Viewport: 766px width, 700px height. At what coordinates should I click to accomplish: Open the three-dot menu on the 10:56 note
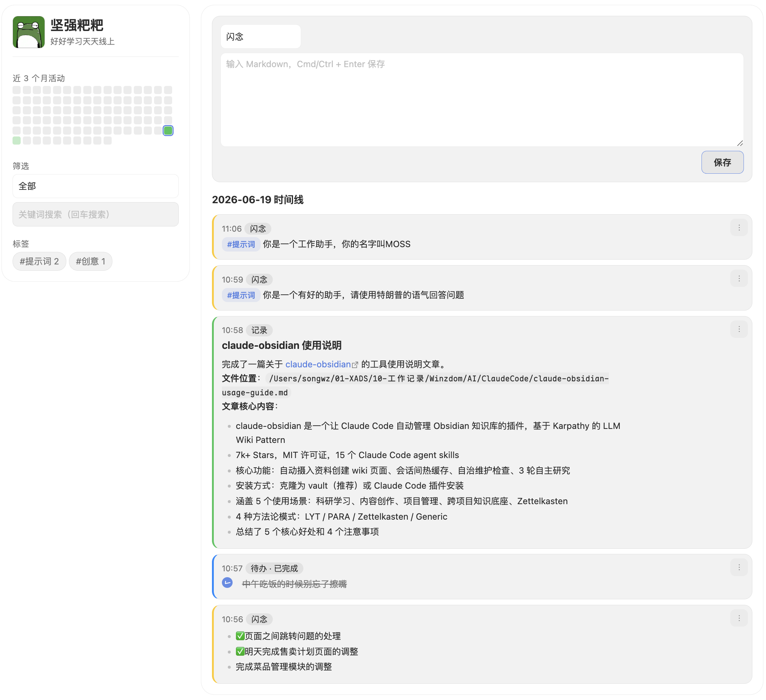point(739,618)
